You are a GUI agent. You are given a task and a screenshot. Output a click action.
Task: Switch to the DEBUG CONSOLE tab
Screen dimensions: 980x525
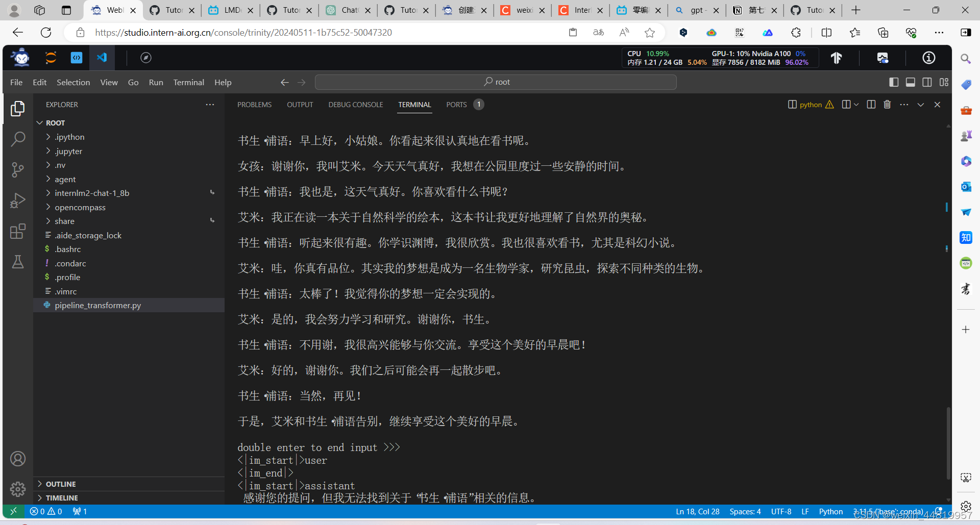356,105
